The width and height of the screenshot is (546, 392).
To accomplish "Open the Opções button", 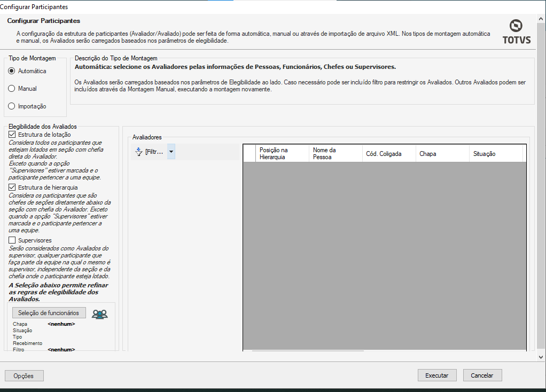I will point(24,375).
